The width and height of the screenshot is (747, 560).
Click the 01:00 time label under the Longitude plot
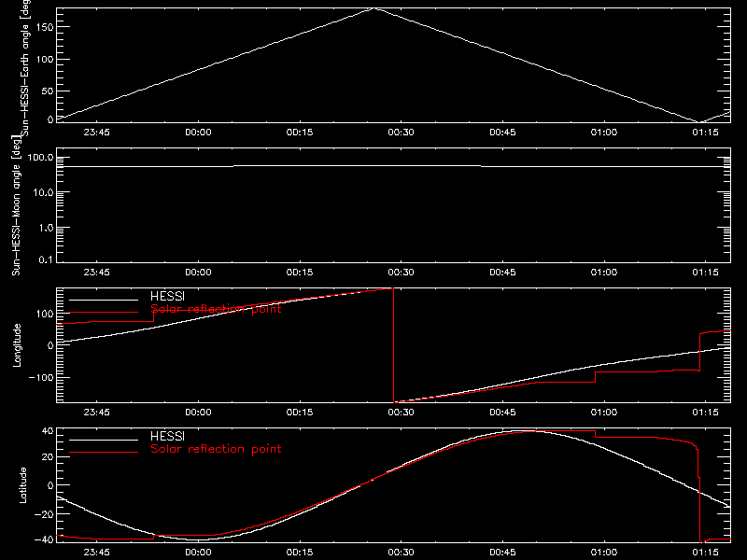[603, 412]
